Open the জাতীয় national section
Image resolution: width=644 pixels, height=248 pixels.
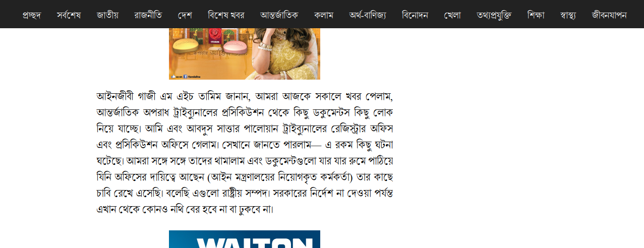(107, 15)
